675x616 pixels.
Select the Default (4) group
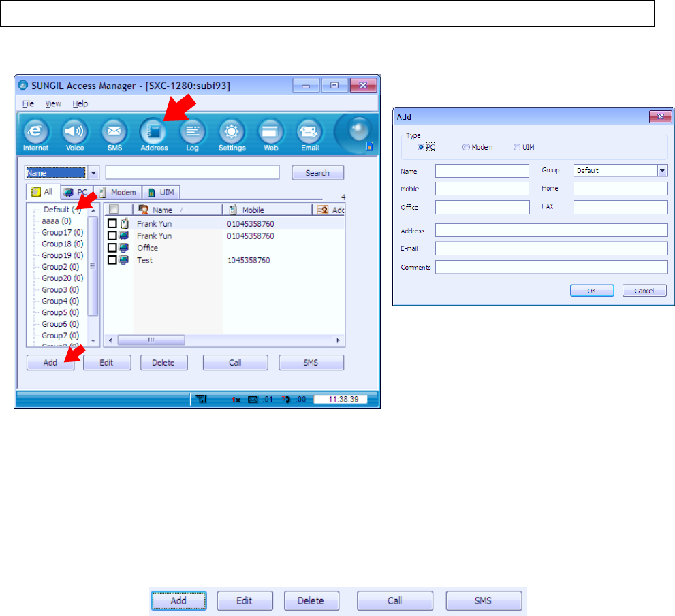pyautogui.click(x=63, y=210)
